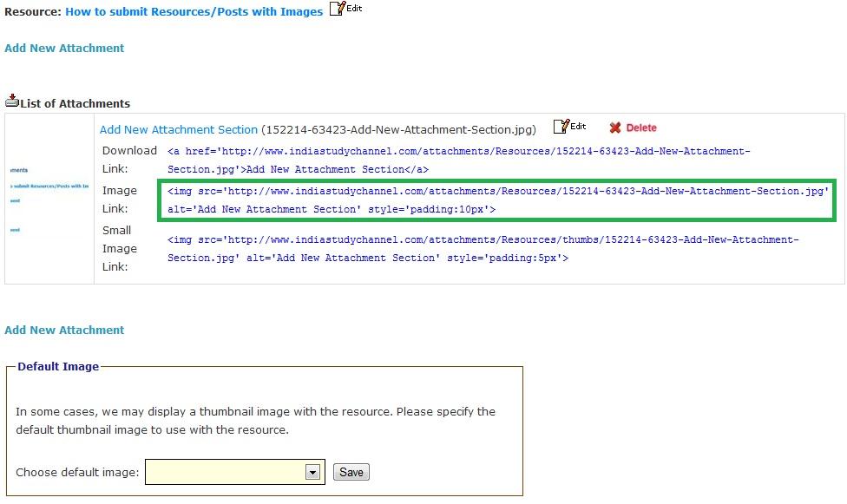The image size is (847, 504).
Task: Open the 'Add New Attachment Section' attachment link
Action: [x=178, y=129]
